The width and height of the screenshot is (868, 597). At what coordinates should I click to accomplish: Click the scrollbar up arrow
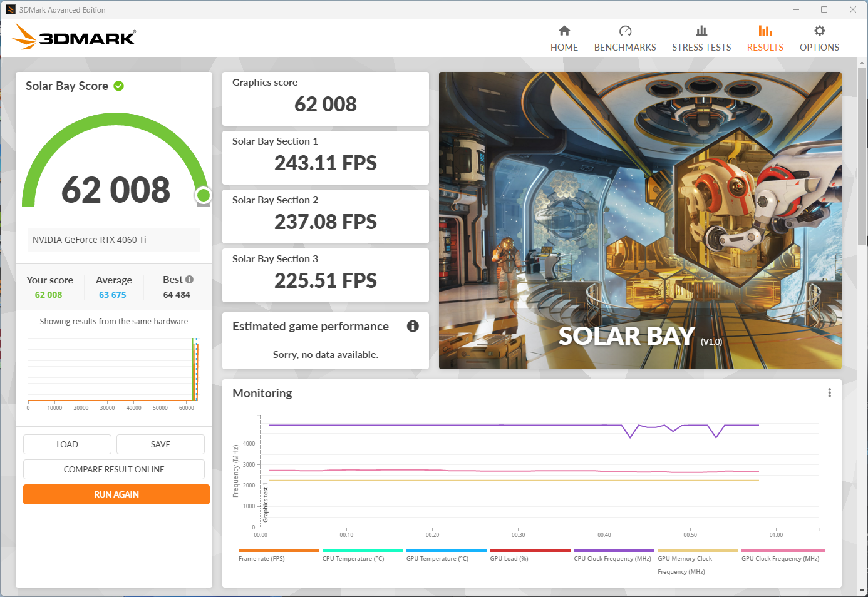pyautogui.click(x=862, y=63)
